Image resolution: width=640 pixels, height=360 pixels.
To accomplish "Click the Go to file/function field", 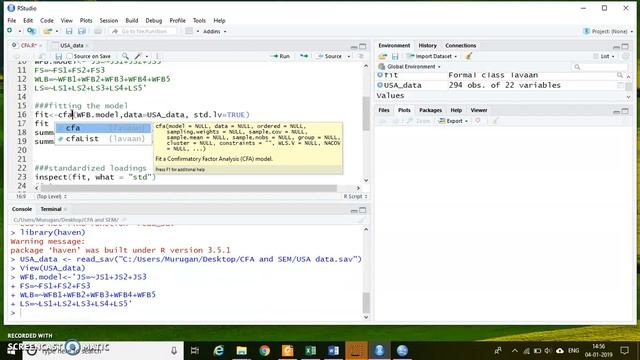I will (143, 31).
